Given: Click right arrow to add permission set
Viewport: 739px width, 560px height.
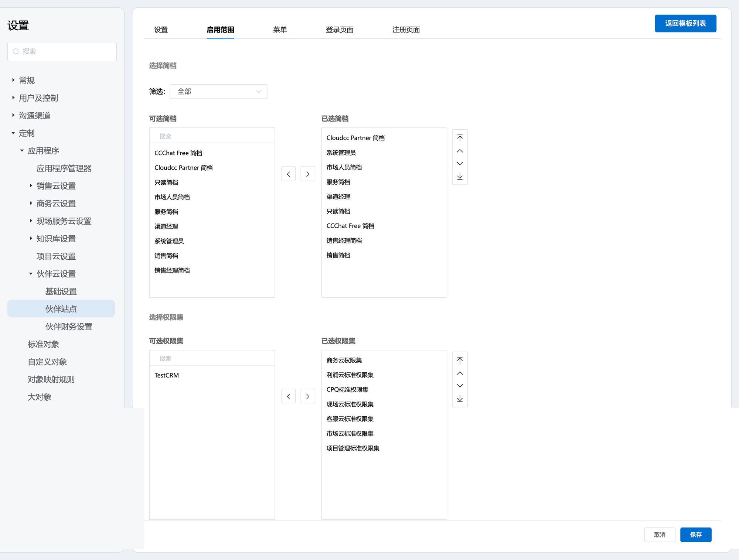Looking at the screenshot, I should tap(307, 396).
